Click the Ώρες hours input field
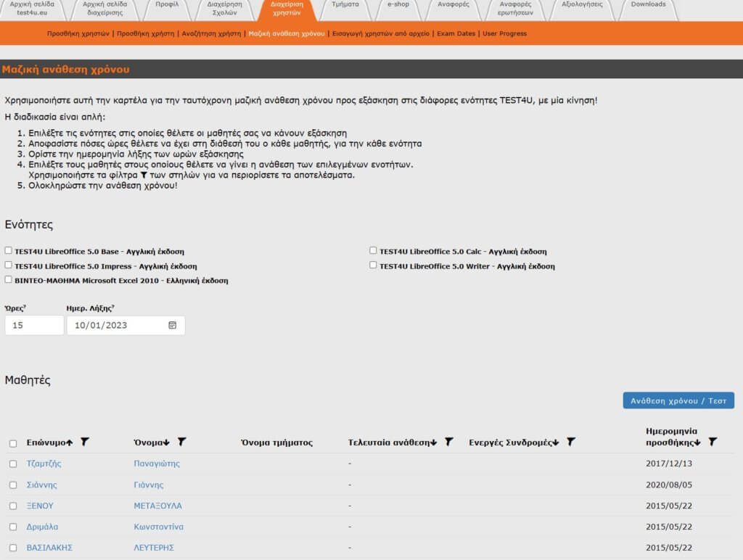This screenshot has height=560, width=743. coord(34,325)
